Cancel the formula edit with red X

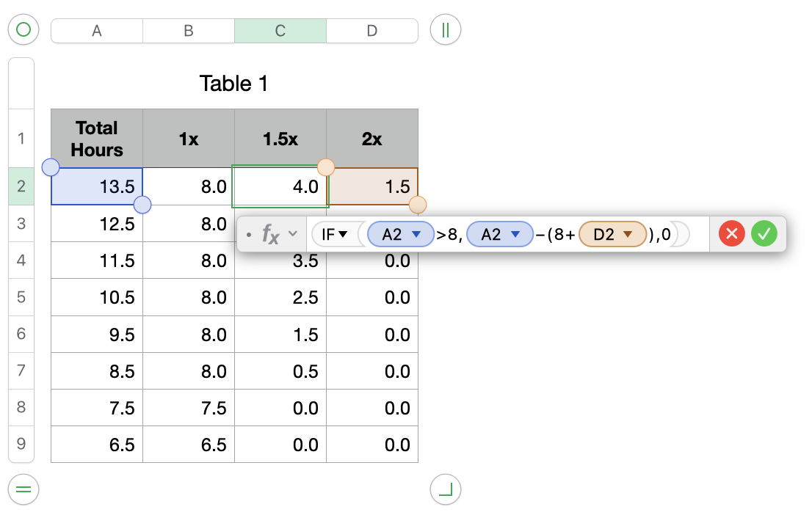pos(731,234)
